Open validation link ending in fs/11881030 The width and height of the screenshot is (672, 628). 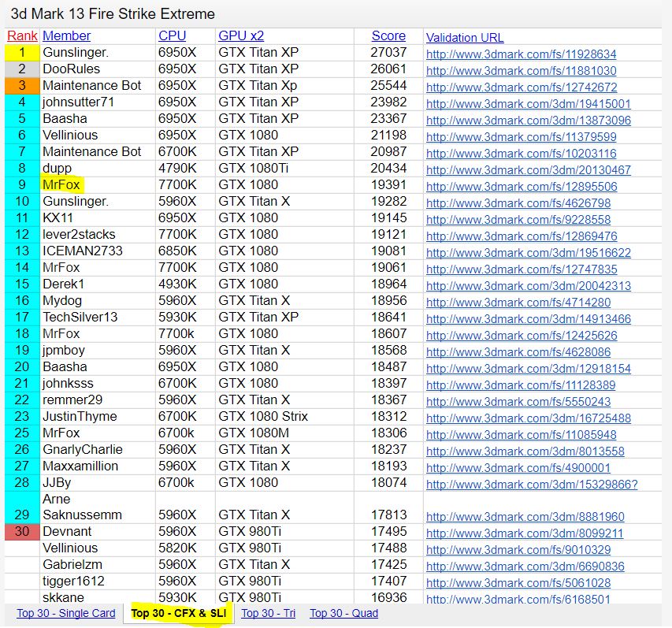(522, 71)
